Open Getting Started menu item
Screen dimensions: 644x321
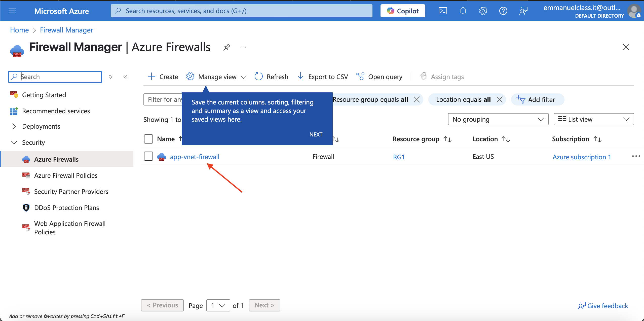(x=44, y=95)
